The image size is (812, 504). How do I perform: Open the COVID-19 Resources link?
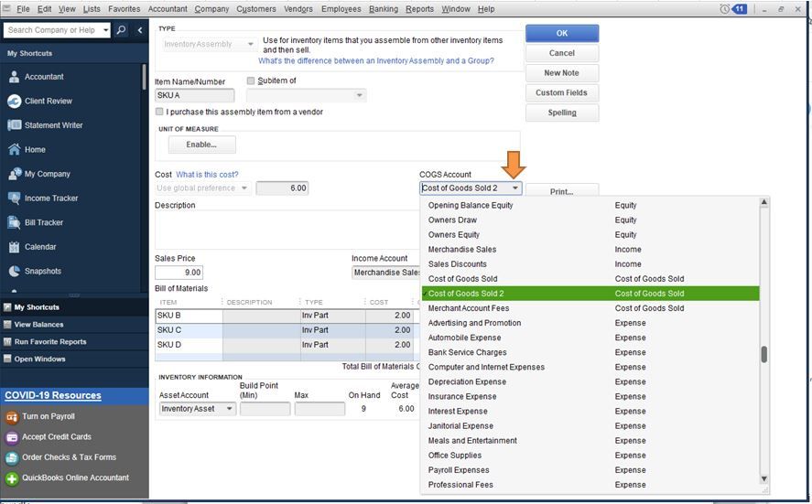53,395
